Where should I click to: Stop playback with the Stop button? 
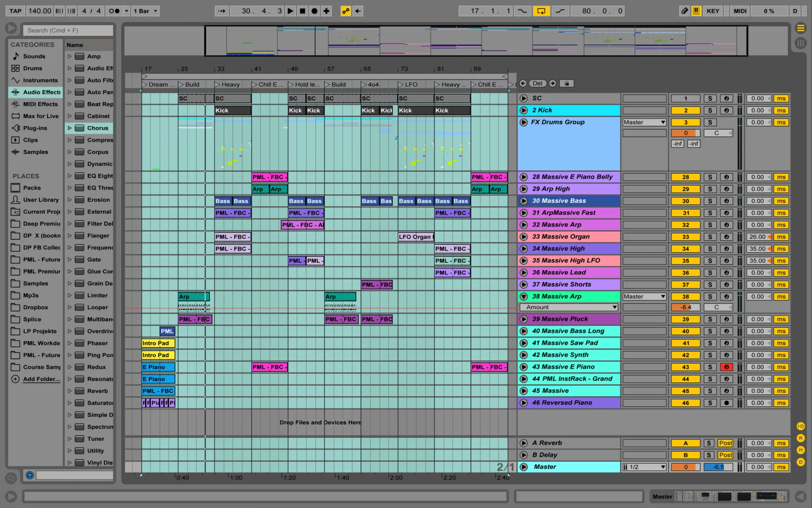[x=303, y=11]
